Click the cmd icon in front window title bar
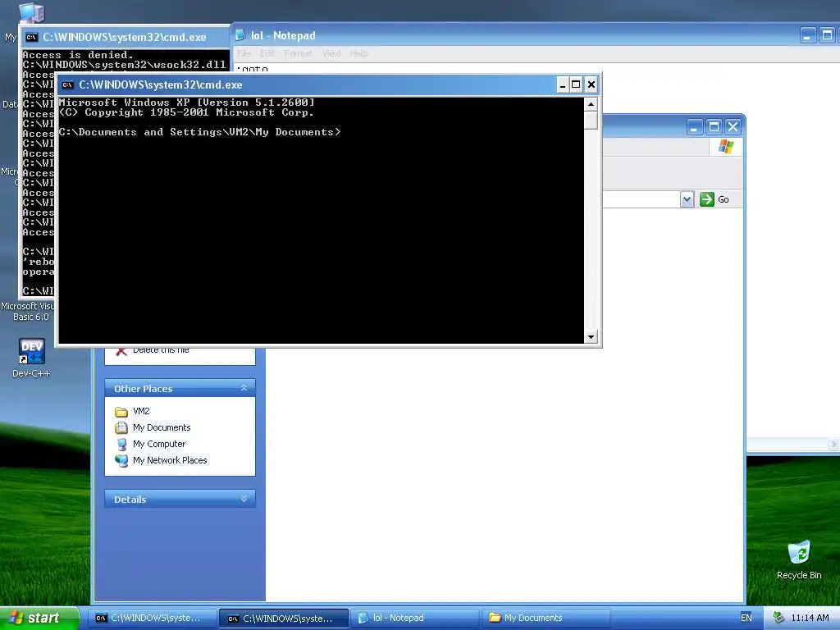 (x=67, y=84)
